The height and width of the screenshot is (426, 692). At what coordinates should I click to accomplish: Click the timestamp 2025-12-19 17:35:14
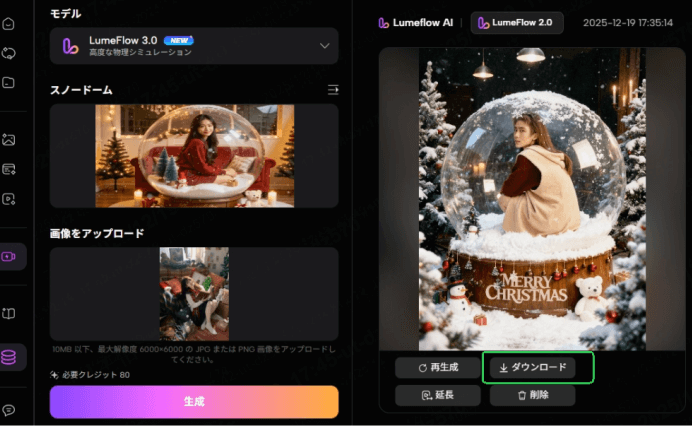tap(628, 23)
